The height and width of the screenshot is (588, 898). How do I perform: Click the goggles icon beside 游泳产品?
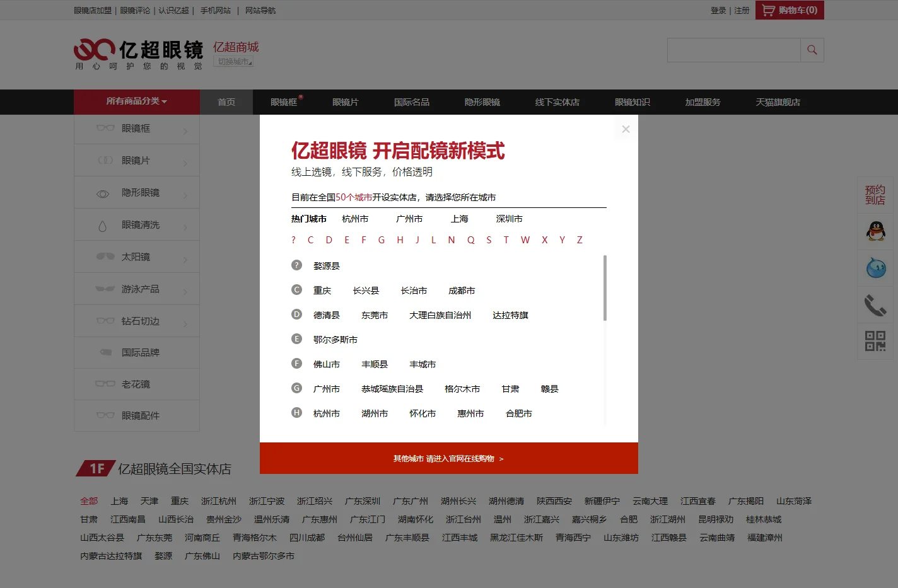pos(105,289)
